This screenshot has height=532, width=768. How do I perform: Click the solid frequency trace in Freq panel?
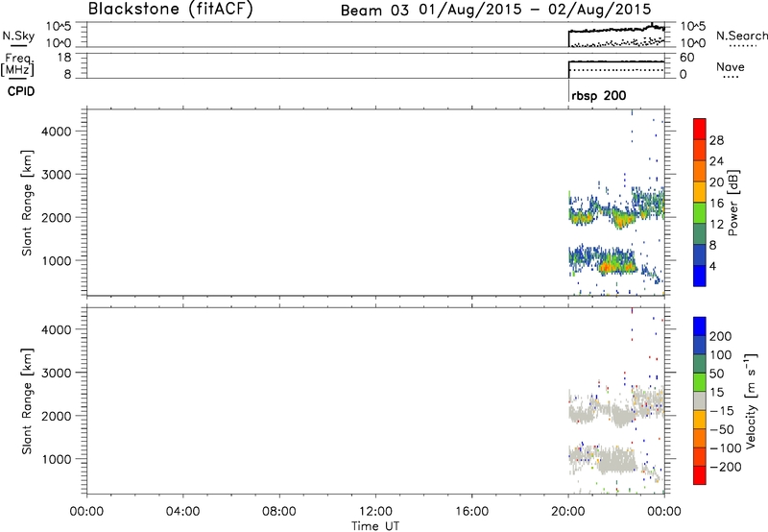coord(616,61)
